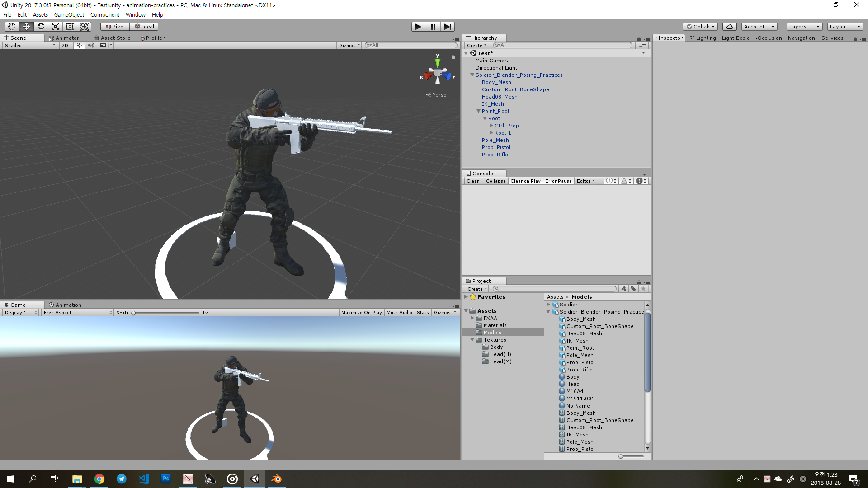This screenshot has width=868, height=488.
Task: Click the Scene view search field
Action: (x=411, y=45)
